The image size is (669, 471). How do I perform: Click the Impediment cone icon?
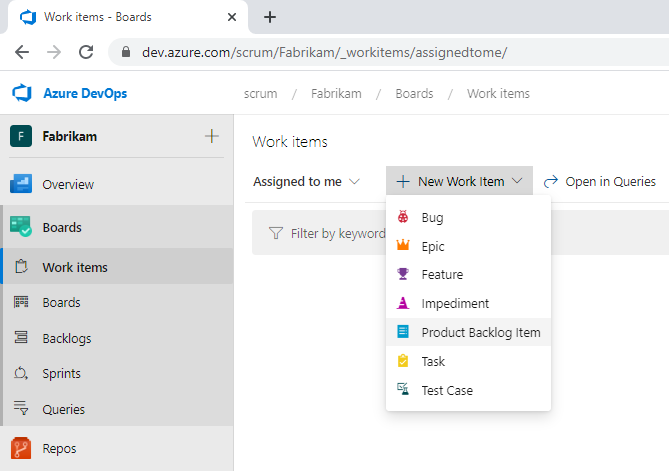[x=403, y=303]
